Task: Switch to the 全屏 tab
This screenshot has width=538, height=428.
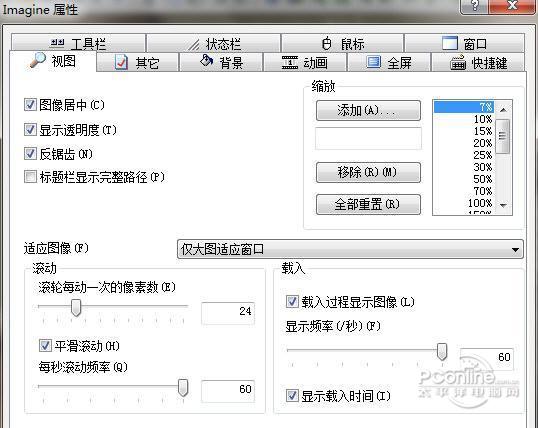Action: [389, 62]
